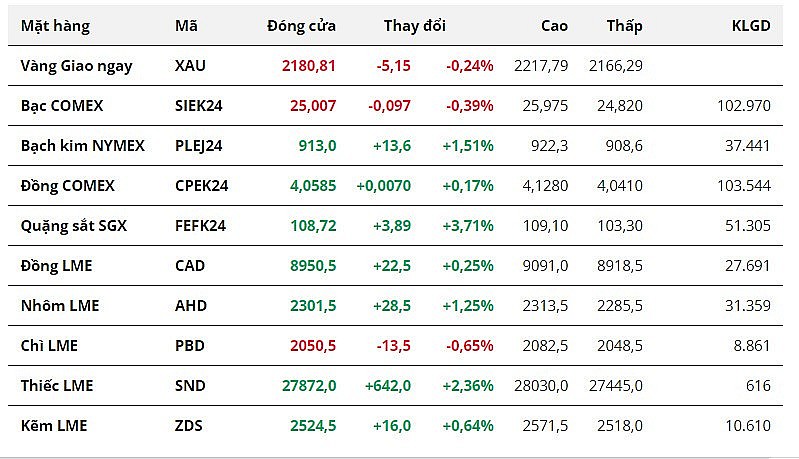This screenshot has height=459, width=799.
Task: Click the KLGD column header
Action: point(751,26)
